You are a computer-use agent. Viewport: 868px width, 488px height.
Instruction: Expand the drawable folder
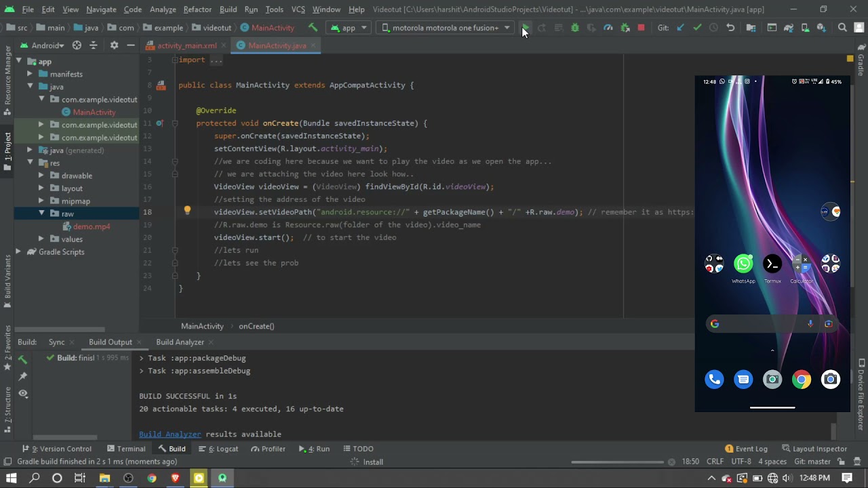pyautogui.click(x=41, y=176)
